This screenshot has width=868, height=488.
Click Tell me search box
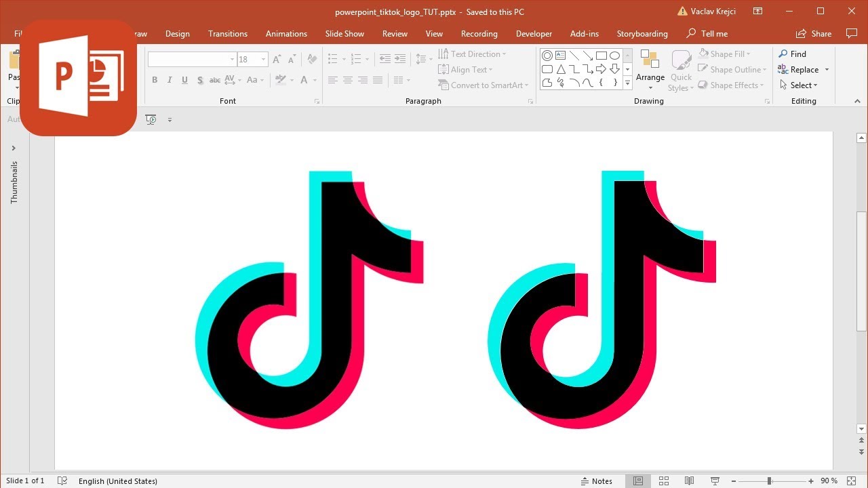pyautogui.click(x=707, y=33)
